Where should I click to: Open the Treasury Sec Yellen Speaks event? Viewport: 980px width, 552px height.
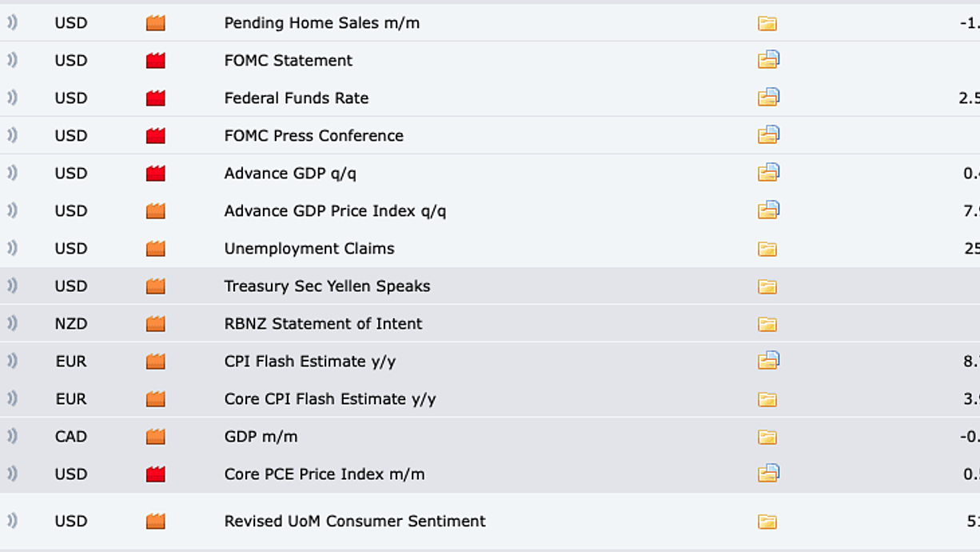coord(327,286)
